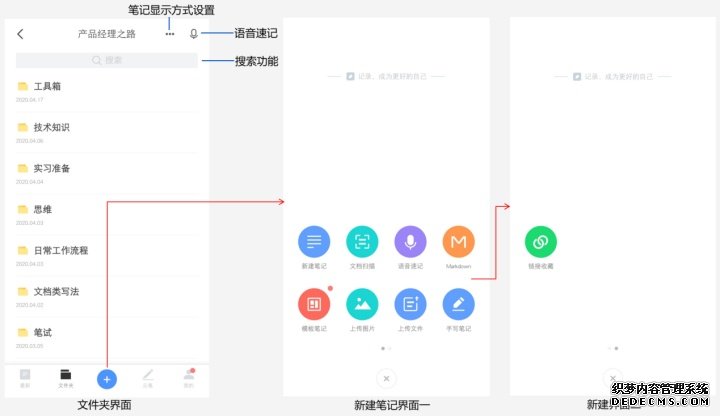
Task: Choose the red 模板笔记 icon
Action: click(x=314, y=304)
